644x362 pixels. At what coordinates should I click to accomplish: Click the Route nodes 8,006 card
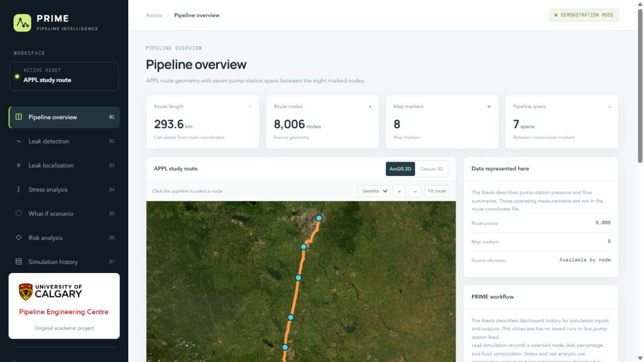click(322, 122)
